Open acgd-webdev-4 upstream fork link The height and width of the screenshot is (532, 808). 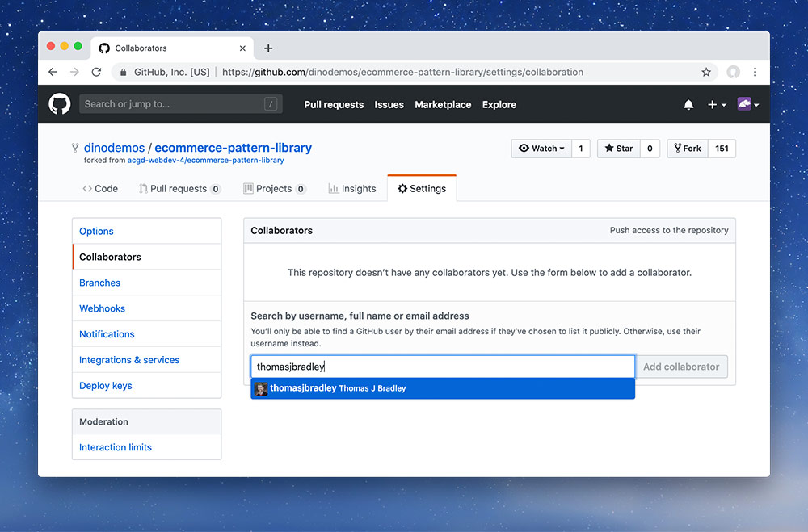click(205, 160)
